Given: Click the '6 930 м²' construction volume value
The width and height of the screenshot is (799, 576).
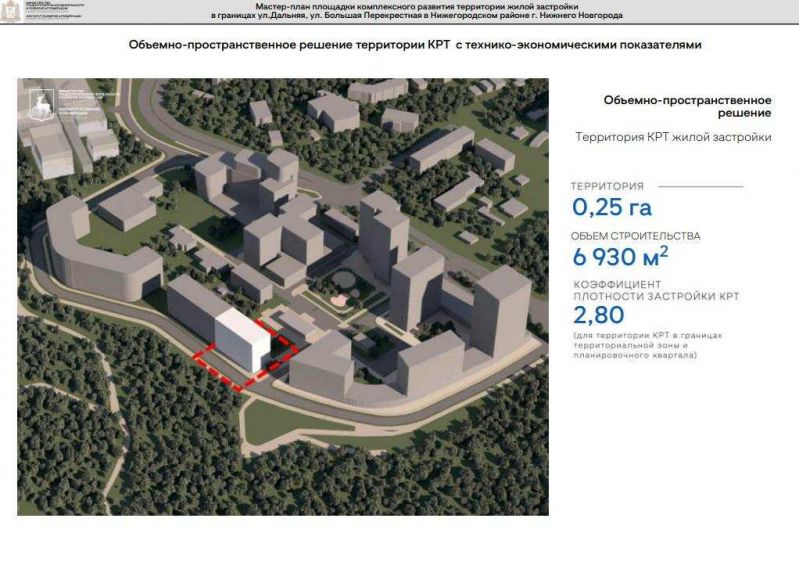Looking at the screenshot, I should tap(620, 258).
